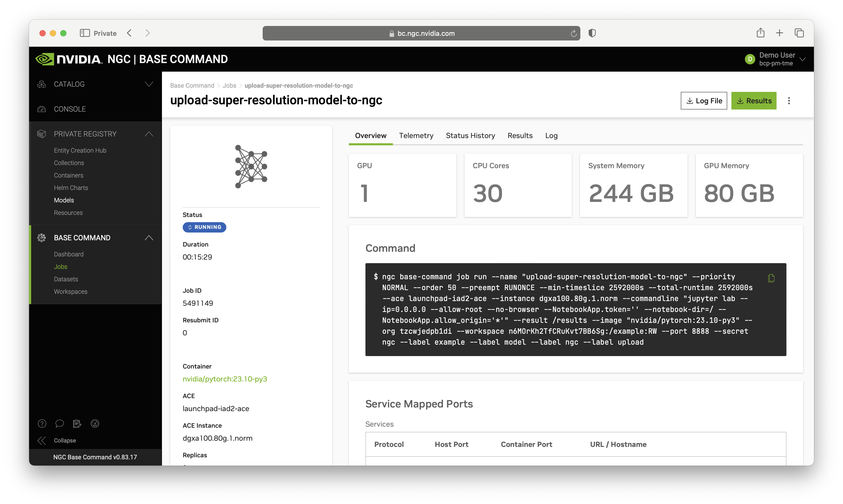Click the Duration value 00:15:29
Viewport: 843px width, 504px height.
click(x=197, y=257)
